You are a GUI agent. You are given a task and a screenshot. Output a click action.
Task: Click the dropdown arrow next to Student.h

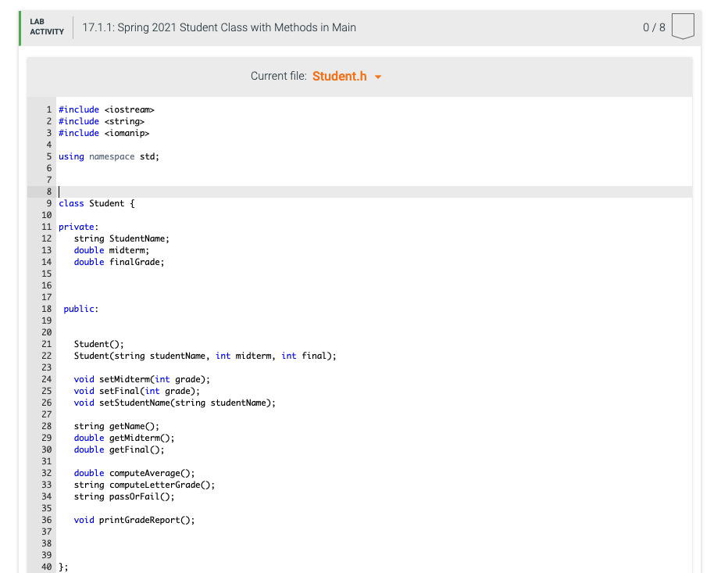(378, 77)
